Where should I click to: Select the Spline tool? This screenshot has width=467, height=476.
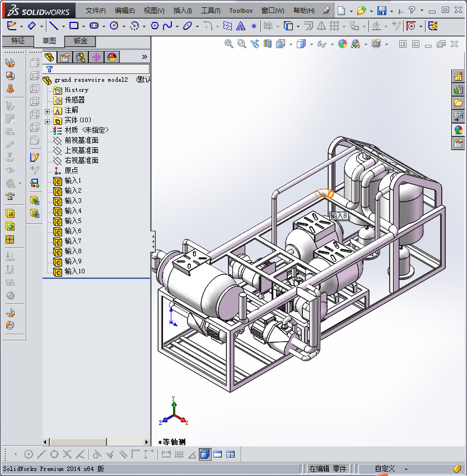click(x=167, y=26)
